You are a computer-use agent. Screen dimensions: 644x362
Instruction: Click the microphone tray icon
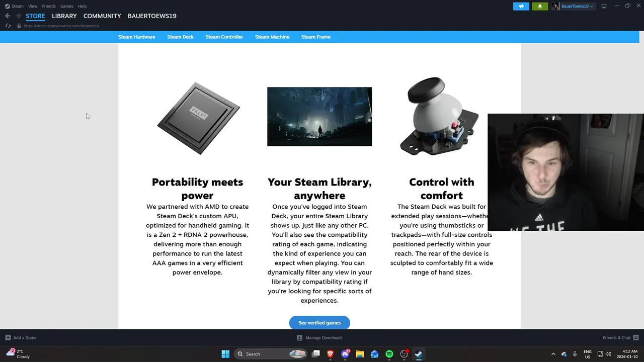coord(575,354)
